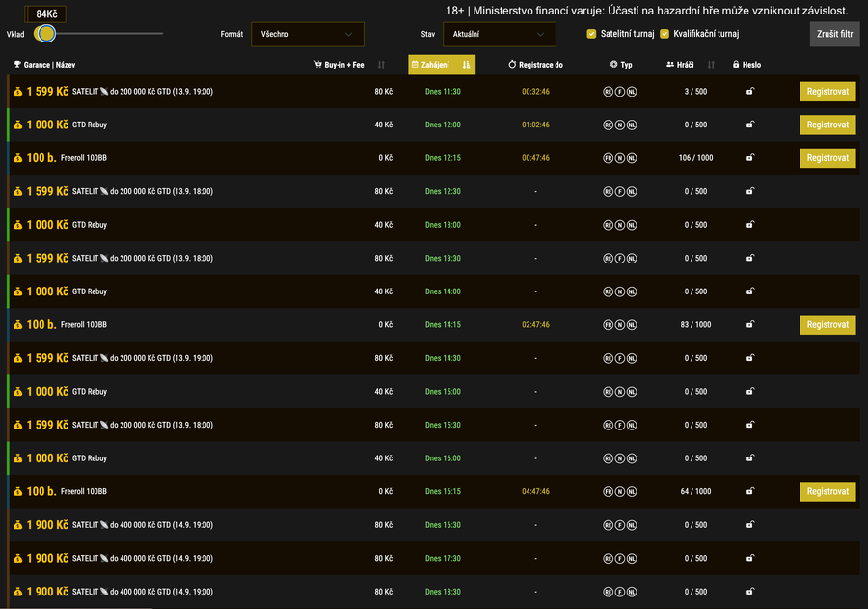Sort by Zahájení column header
Image resolution: width=868 pixels, height=609 pixels.
pos(442,65)
